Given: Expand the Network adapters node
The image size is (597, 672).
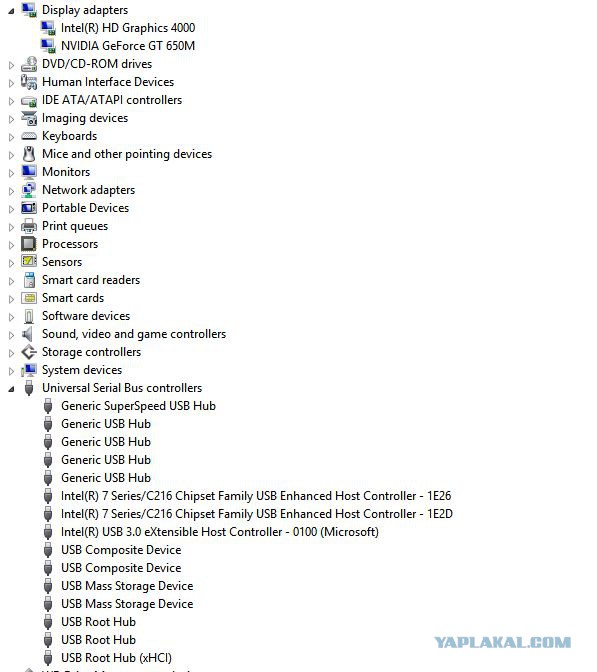Looking at the screenshot, I should point(12,191).
